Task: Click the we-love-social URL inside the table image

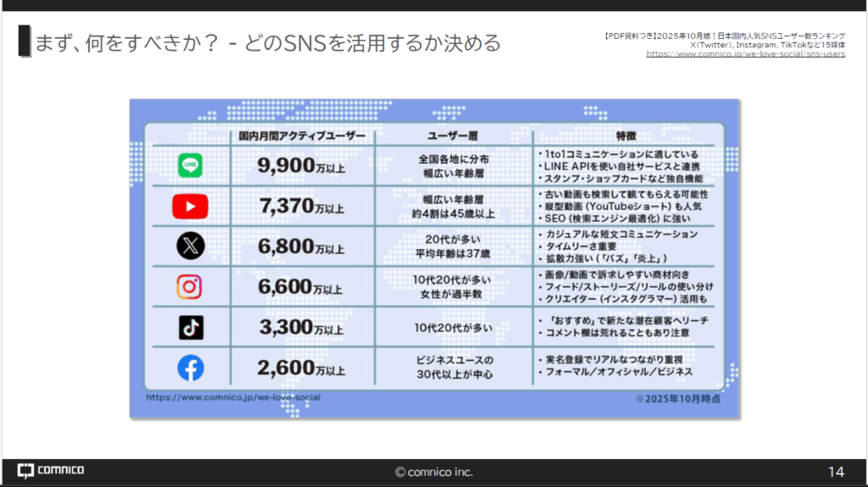Action: coord(233,396)
